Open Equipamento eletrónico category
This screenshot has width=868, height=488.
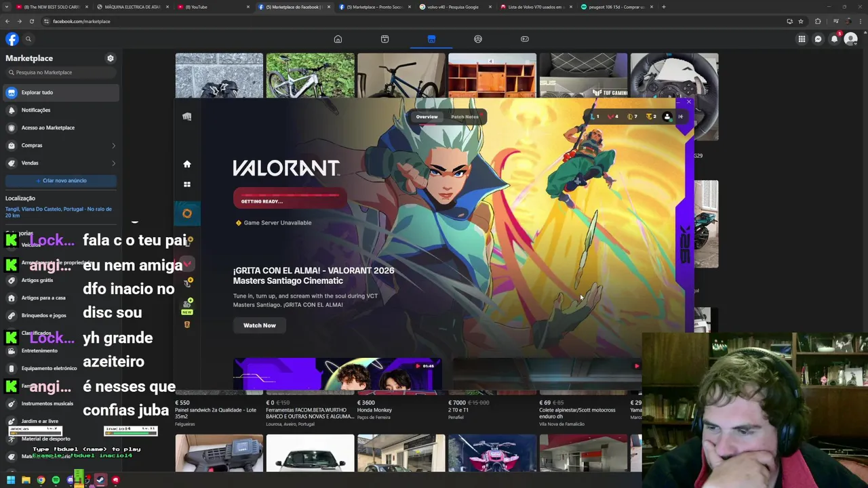pos(49,368)
